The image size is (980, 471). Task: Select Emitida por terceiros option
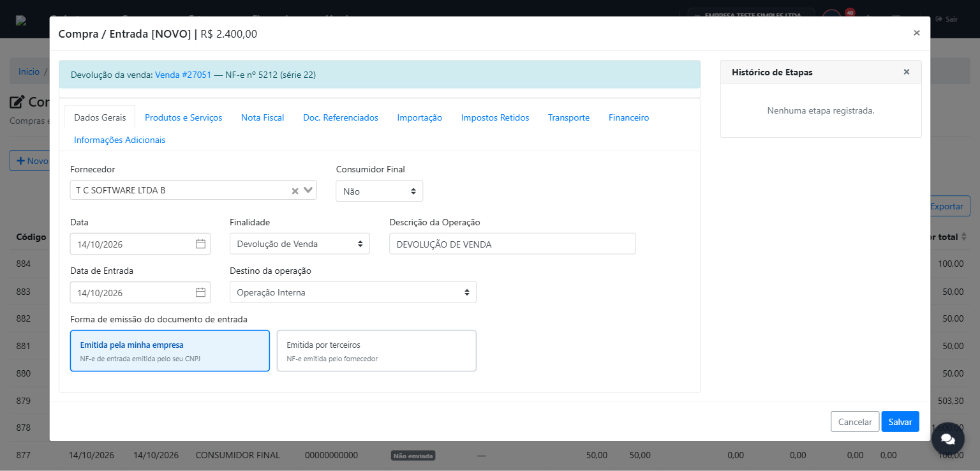(x=376, y=350)
